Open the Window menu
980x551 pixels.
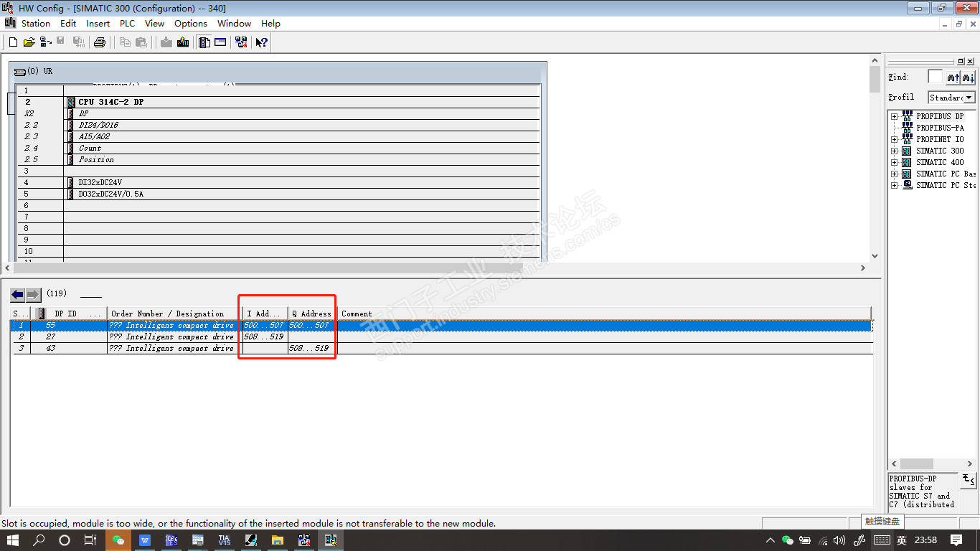235,24
